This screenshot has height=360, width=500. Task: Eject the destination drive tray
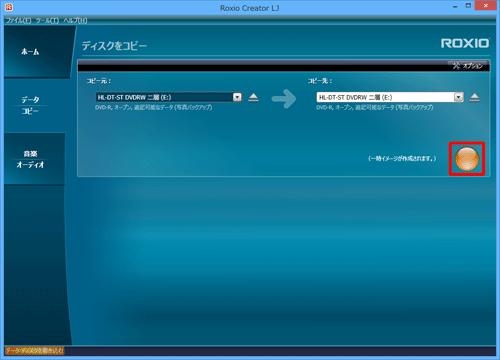click(474, 97)
